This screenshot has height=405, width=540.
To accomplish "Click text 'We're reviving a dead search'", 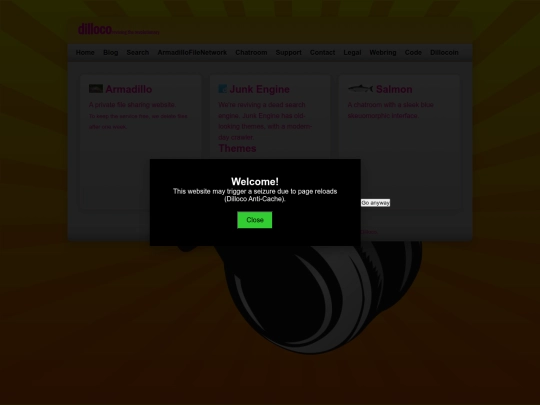I will 262,105.
